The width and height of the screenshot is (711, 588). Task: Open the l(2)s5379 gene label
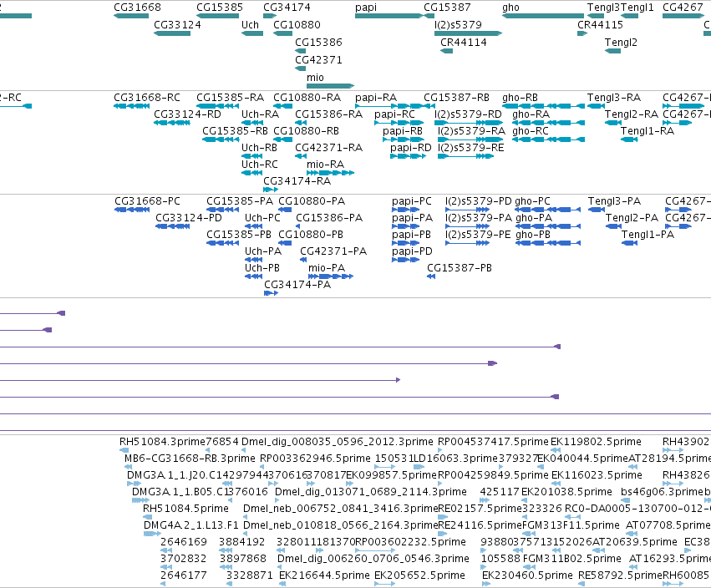pyautogui.click(x=458, y=25)
